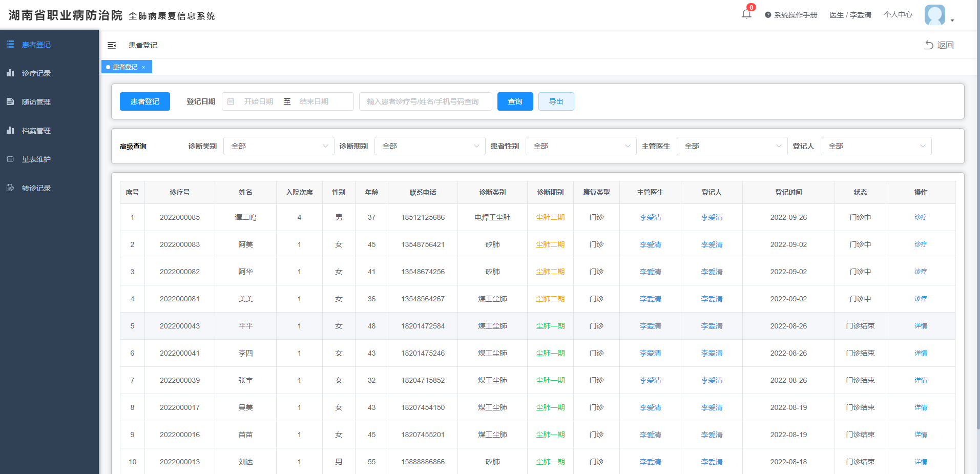Open 患者登记 in the sidebar menu
The image size is (980, 474).
tap(49, 45)
